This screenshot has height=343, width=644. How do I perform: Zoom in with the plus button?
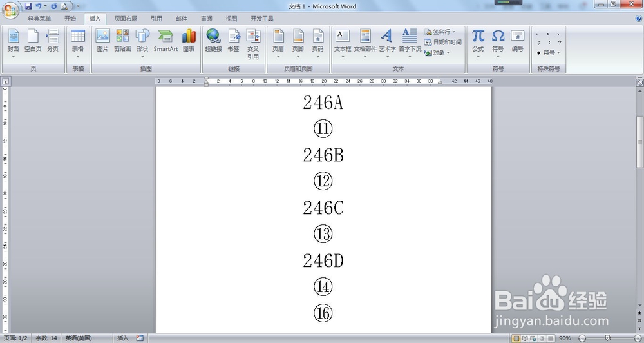tap(638, 338)
